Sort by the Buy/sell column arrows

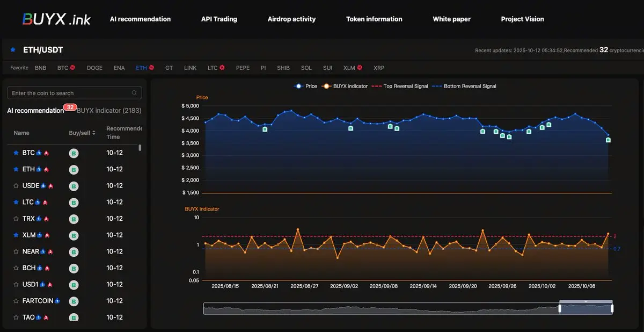94,133
